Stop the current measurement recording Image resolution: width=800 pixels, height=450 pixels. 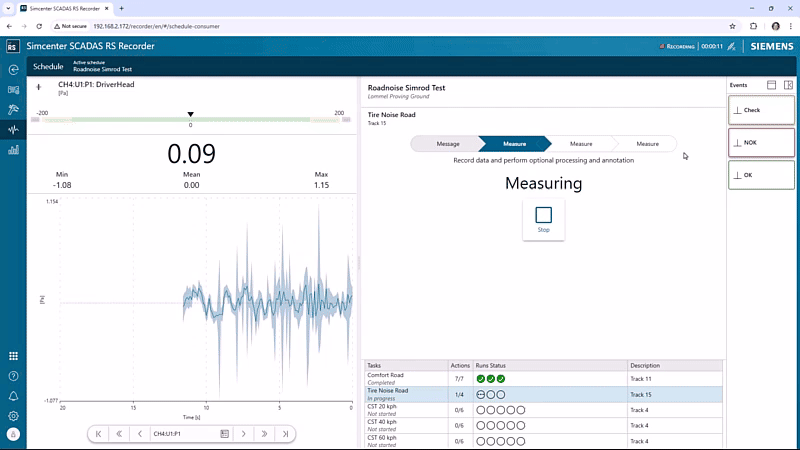(x=543, y=218)
